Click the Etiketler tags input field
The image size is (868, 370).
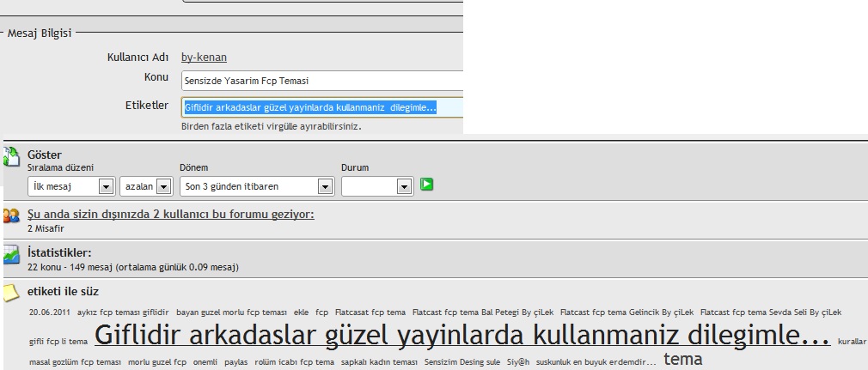pos(322,107)
